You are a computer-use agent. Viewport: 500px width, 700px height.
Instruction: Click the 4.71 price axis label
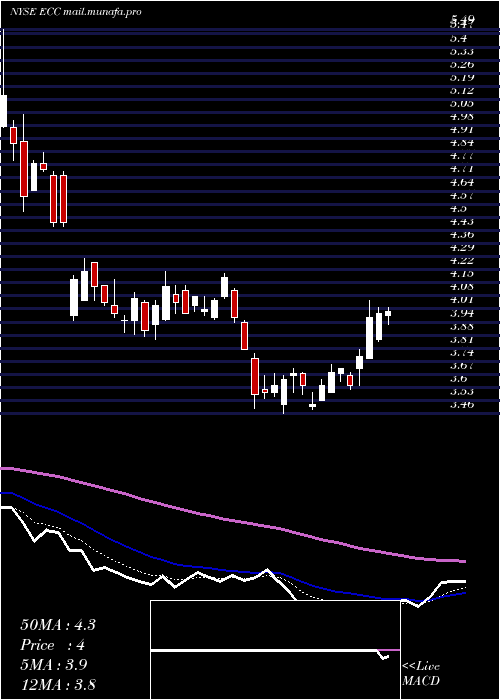[x=462, y=169]
